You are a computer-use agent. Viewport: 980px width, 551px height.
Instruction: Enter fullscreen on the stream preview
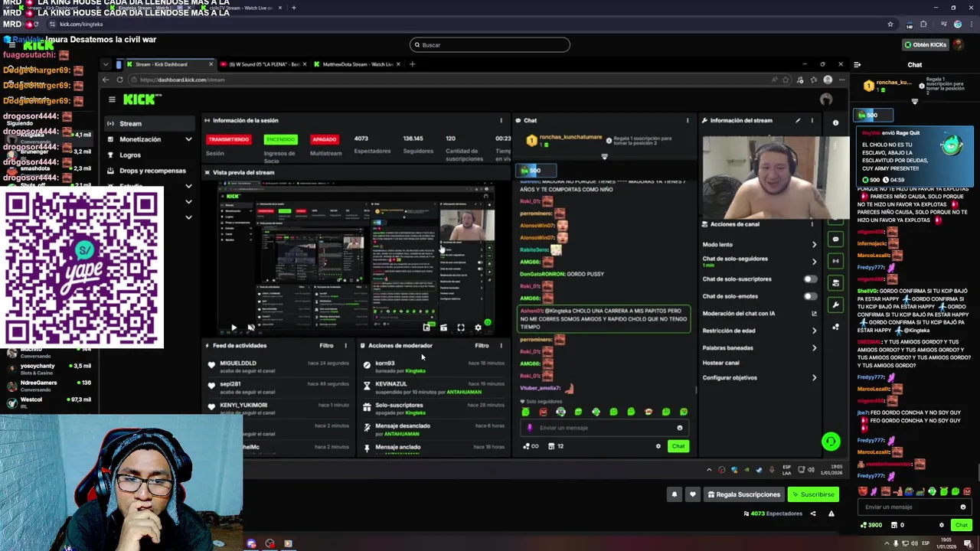(461, 328)
